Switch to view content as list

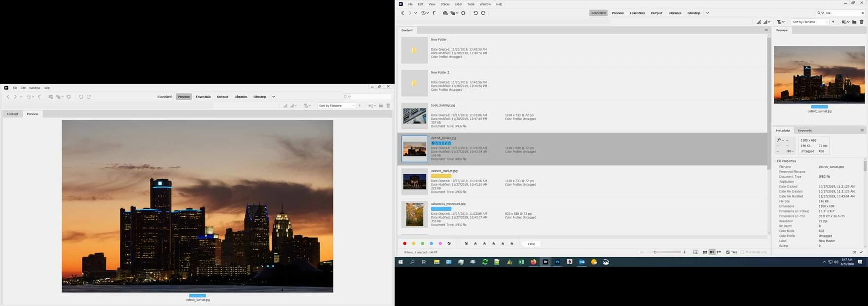pos(719,252)
